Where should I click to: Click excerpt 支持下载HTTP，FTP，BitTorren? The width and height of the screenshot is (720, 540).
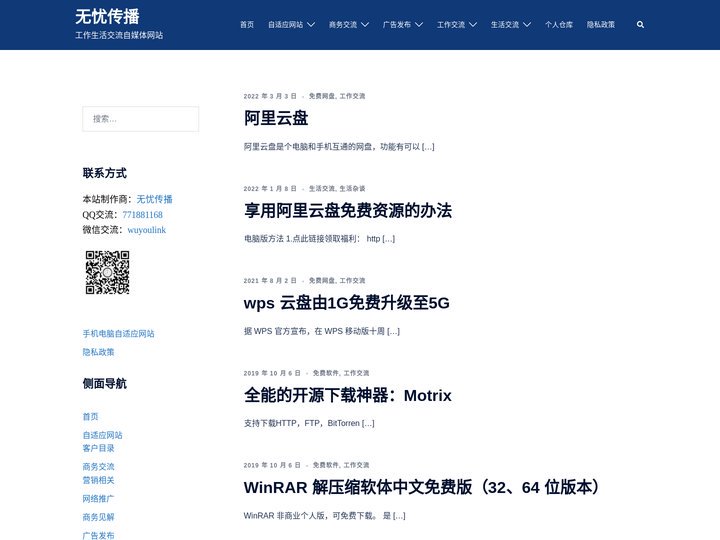[x=309, y=423]
